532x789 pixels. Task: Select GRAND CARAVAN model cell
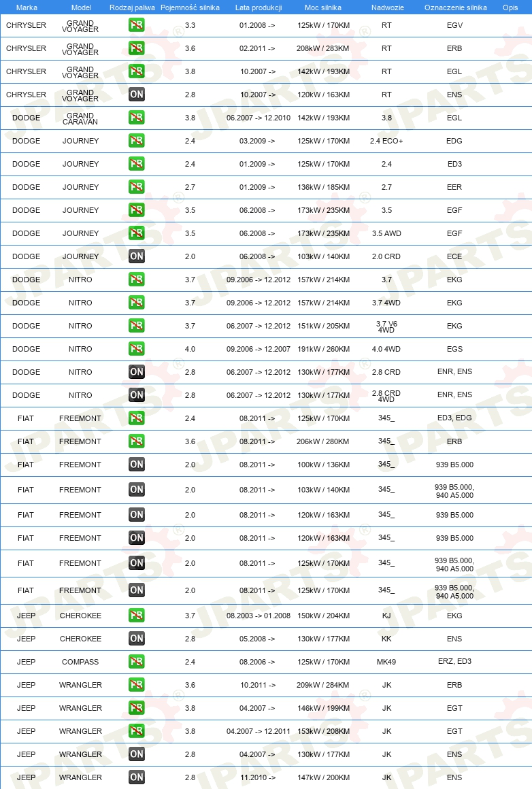pyautogui.click(x=80, y=119)
